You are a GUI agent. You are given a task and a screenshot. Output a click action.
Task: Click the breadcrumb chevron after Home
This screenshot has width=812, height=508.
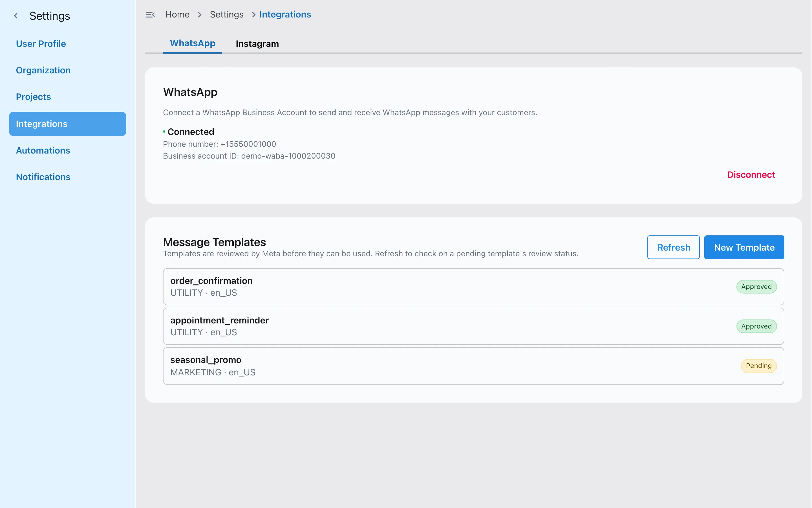[200, 14]
